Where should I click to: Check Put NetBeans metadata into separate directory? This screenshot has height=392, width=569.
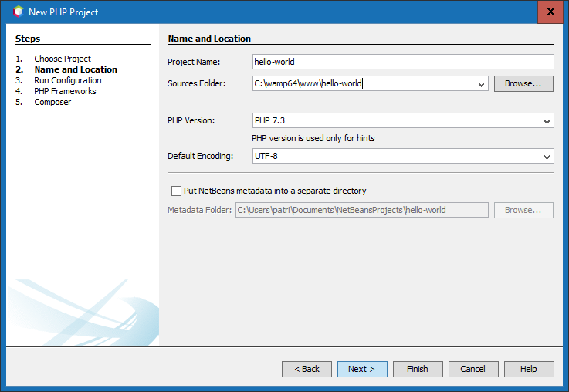176,191
